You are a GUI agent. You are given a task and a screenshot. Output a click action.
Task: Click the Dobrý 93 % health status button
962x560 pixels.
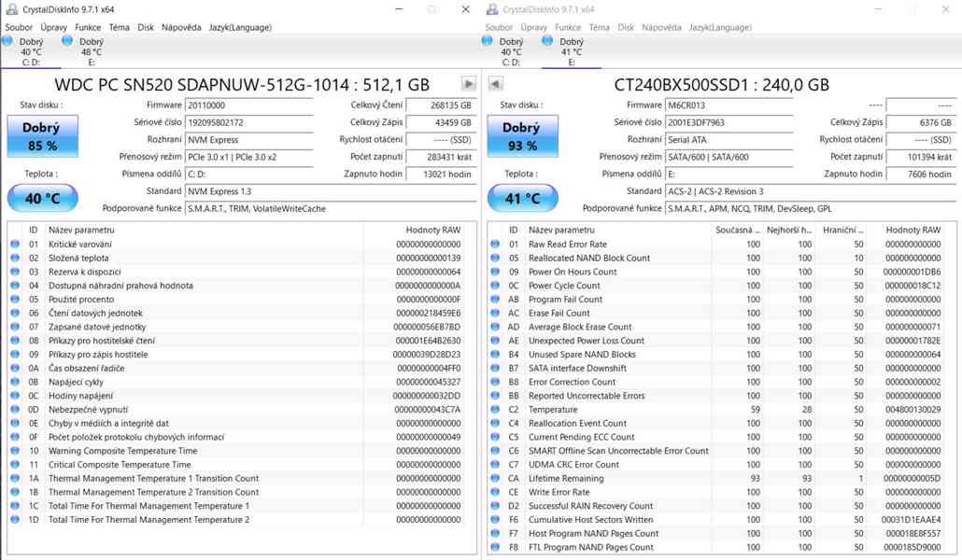click(x=523, y=137)
